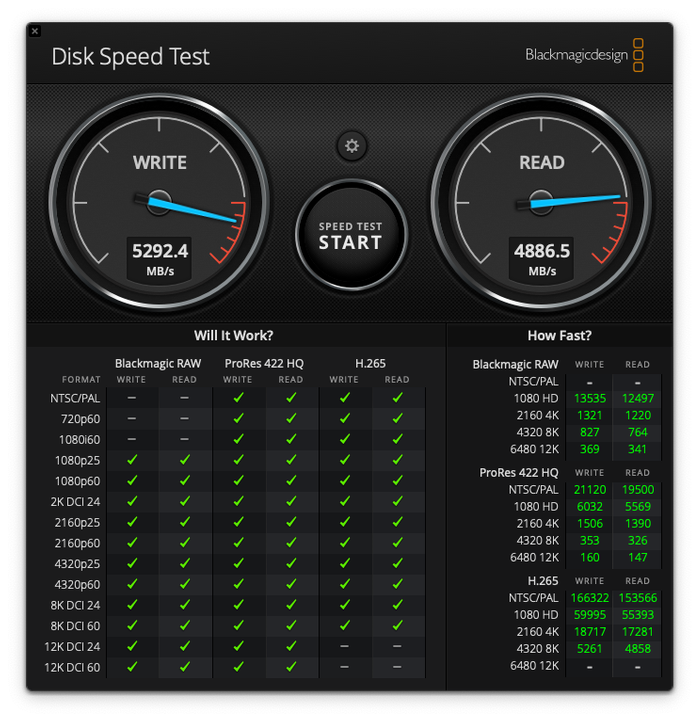
Task: Click Blackmagic RAW read checkmark for 12K DCI 60
Action: click(x=185, y=666)
